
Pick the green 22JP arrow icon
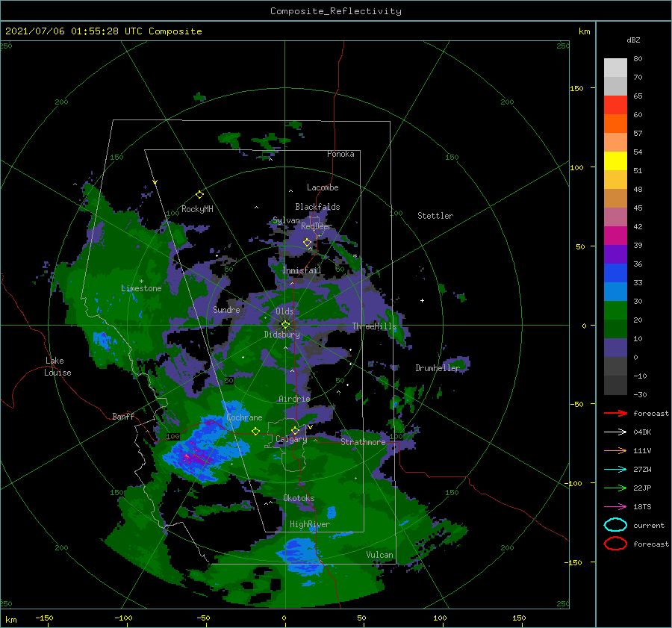coord(615,488)
